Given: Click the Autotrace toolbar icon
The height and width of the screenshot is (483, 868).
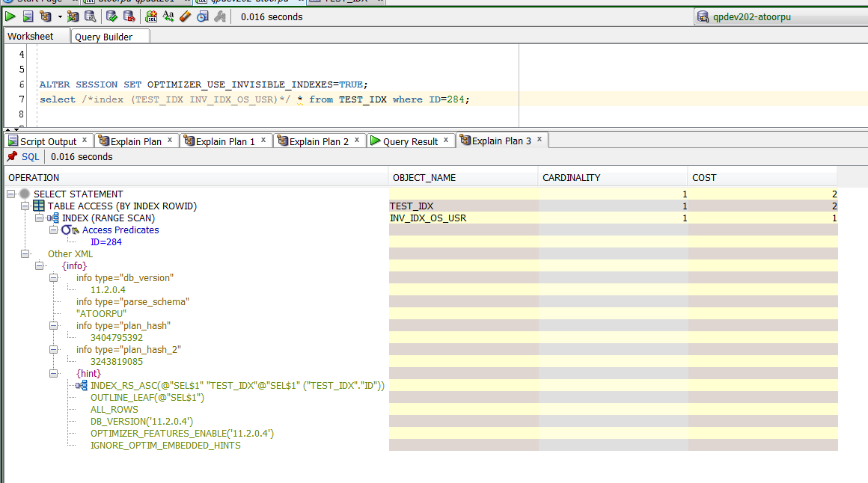Looking at the screenshot, I should point(73,16).
